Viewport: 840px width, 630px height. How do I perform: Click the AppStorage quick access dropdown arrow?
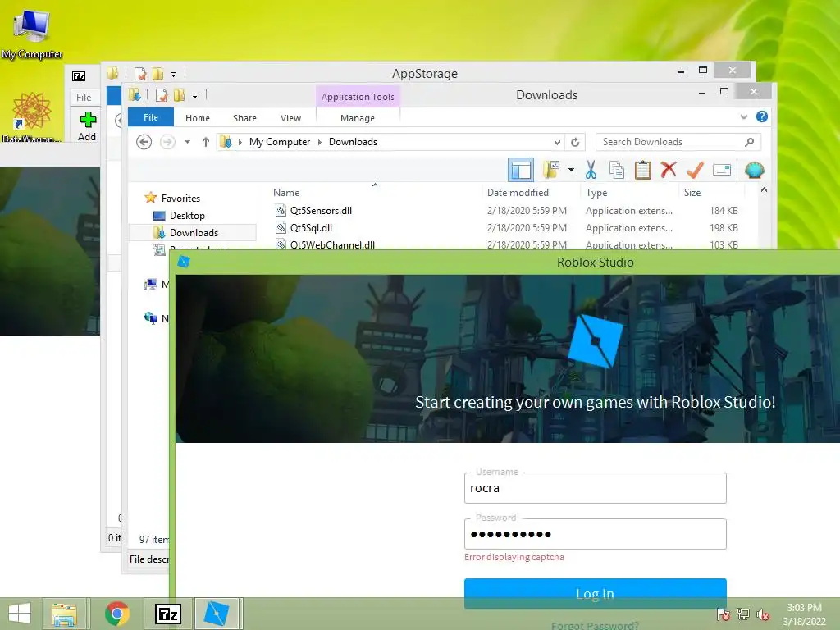click(x=173, y=74)
